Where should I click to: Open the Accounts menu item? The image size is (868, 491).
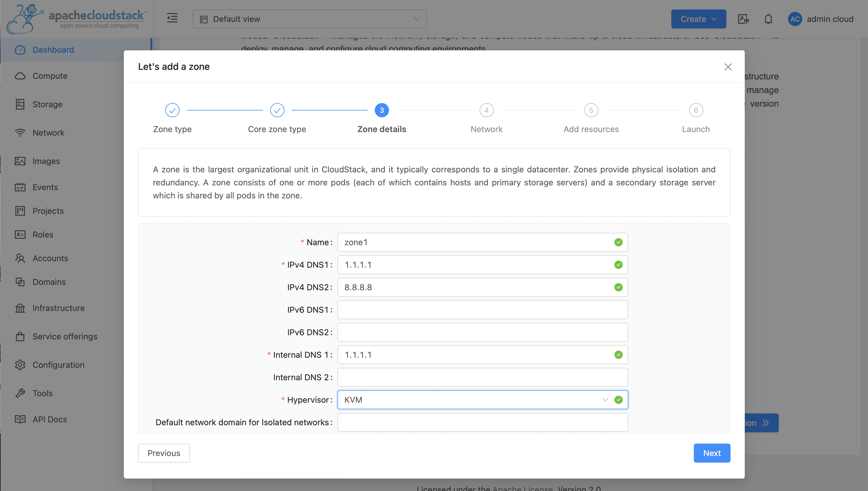[50, 258]
